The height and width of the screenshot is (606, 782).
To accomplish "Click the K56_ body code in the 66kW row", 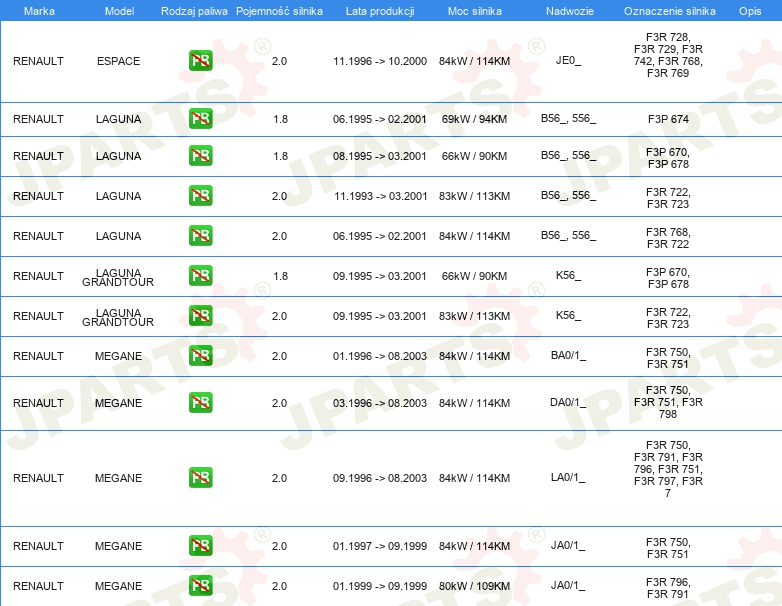I will pos(569,275).
